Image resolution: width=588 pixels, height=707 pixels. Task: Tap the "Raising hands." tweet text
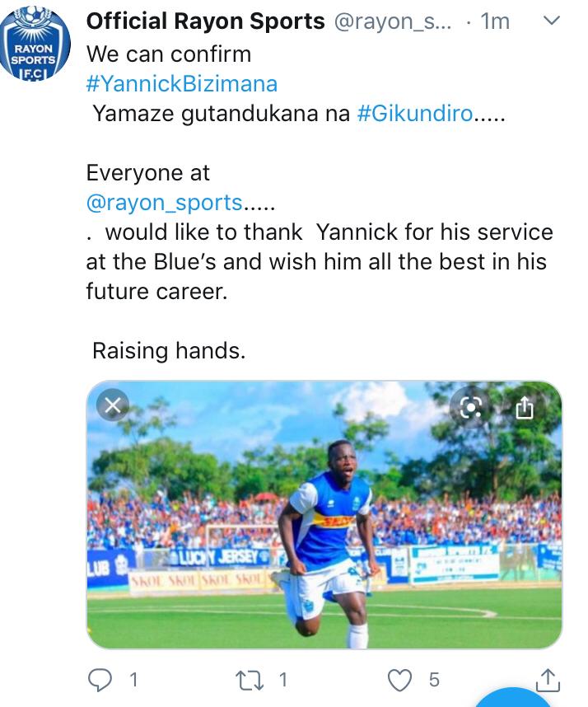[169, 351]
